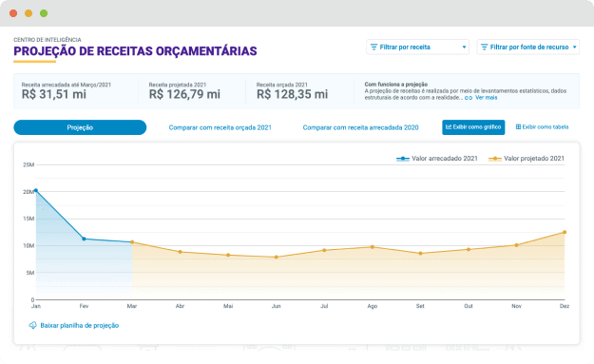Expand the Filtrar por fonte de recurso arrow
Viewport: 594px width, 364px height.
[574, 48]
